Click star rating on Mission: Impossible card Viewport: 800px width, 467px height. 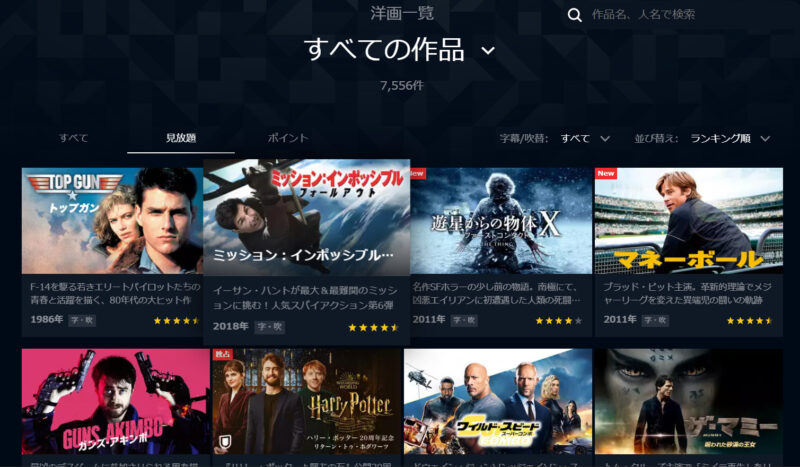point(373,328)
